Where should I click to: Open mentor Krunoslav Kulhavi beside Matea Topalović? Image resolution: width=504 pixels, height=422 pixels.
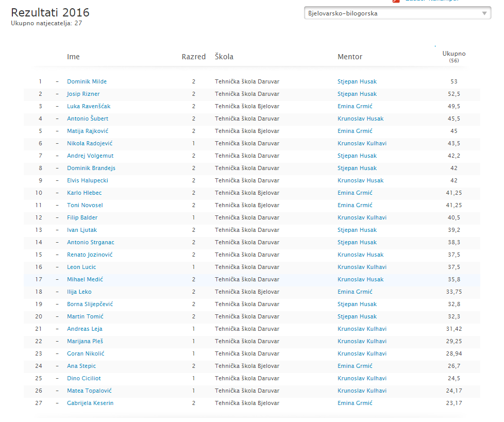pos(362,391)
